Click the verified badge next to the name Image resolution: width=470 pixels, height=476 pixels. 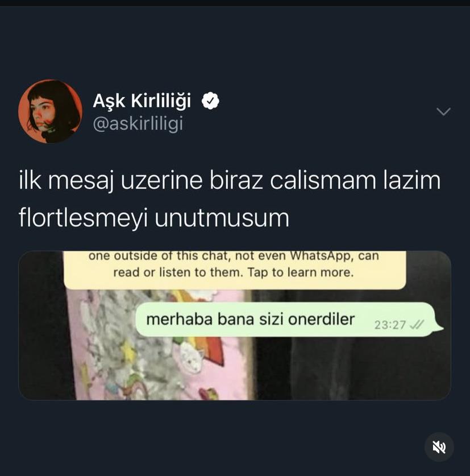(x=210, y=101)
